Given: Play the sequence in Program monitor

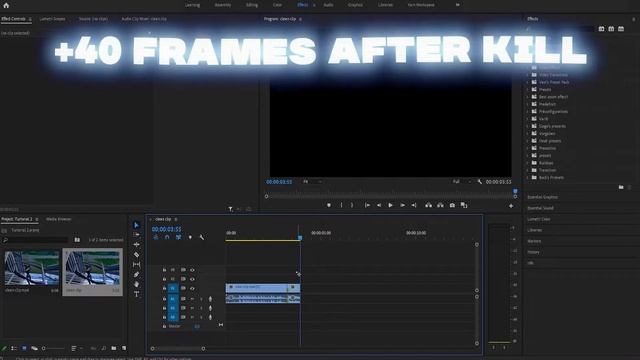Looking at the screenshot, I should coord(390,205).
